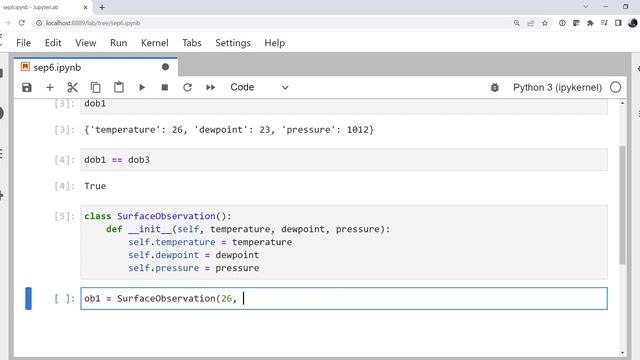Open the Kernel menu

tap(155, 43)
